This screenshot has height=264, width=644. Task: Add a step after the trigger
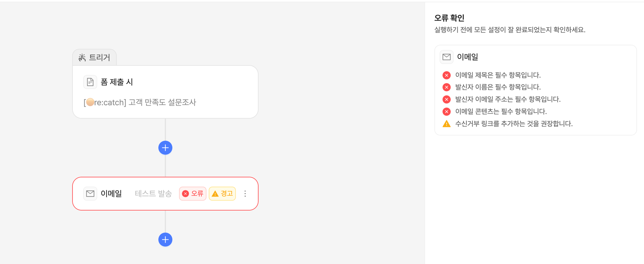pyautogui.click(x=165, y=148)
